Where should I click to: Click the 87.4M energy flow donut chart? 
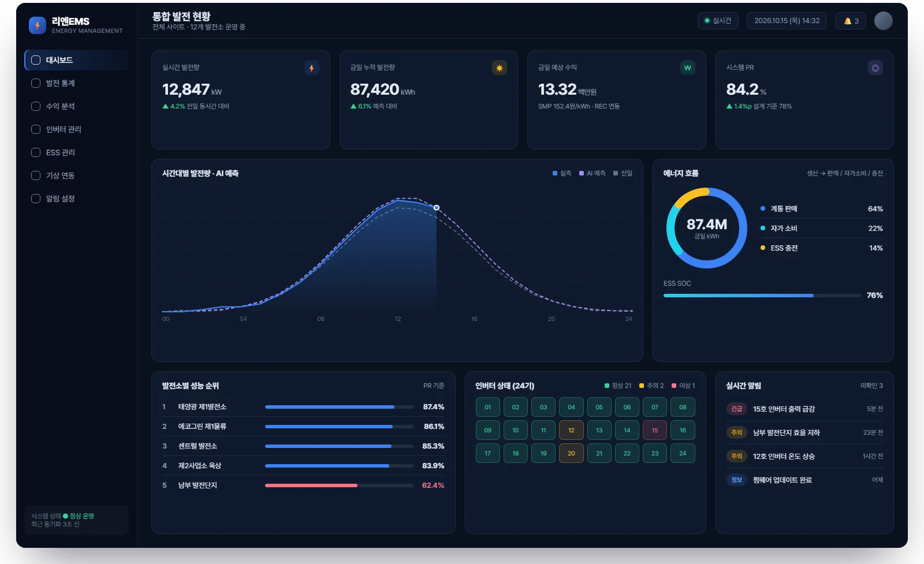(x=707, y=228)
